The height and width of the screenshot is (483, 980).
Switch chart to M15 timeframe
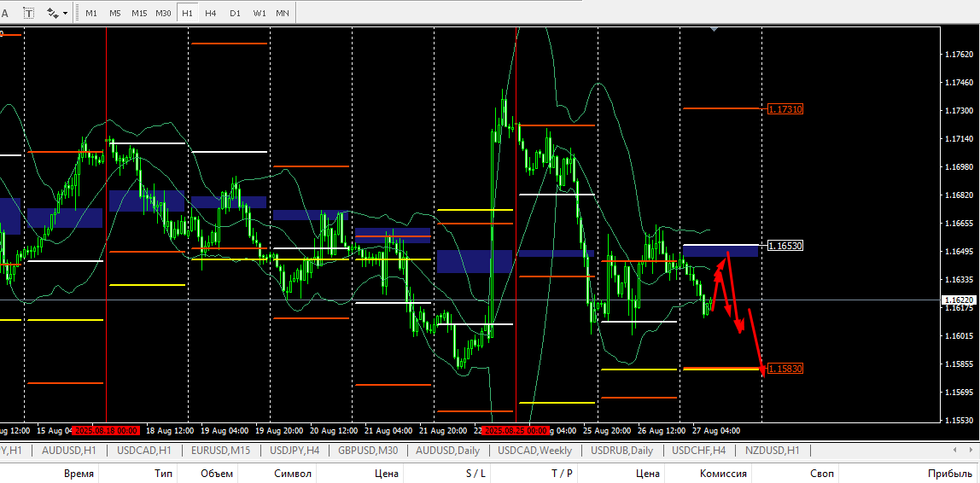[x=139, y=13]
